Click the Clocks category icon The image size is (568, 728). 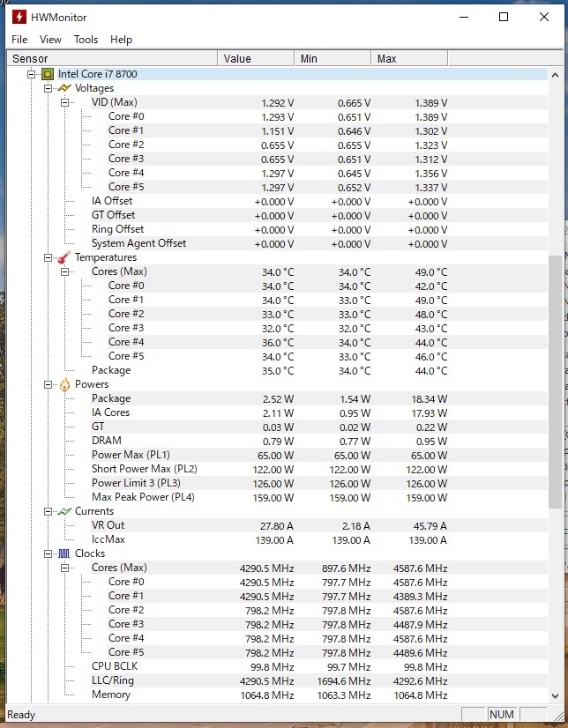click(64, 553)
